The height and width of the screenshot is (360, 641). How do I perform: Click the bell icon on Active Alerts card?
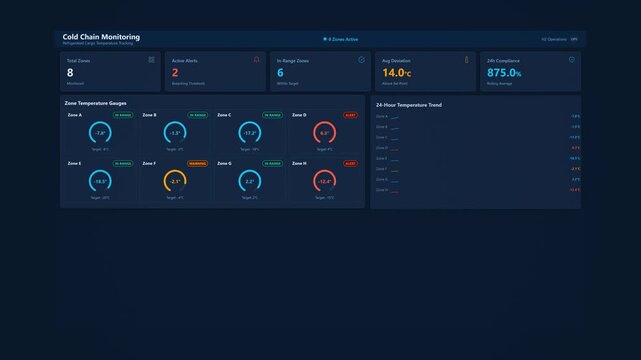coord(257,60)
